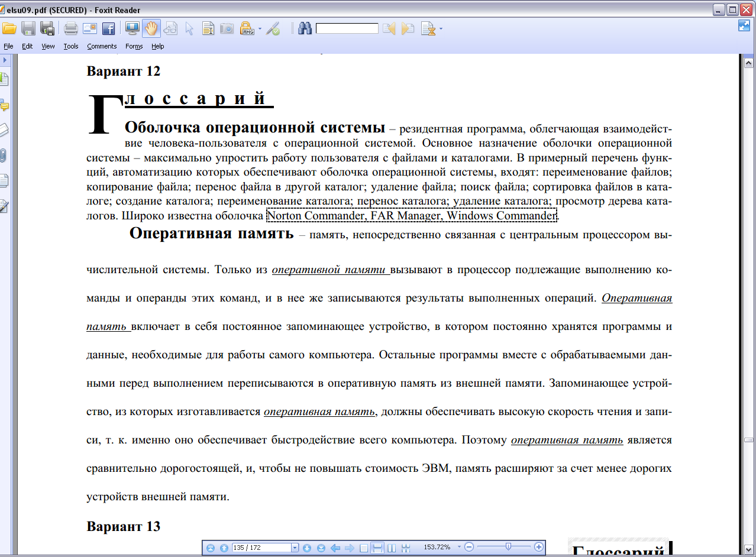
Task: Click Zoom Out minus button
Action: [x=469, y=548]
